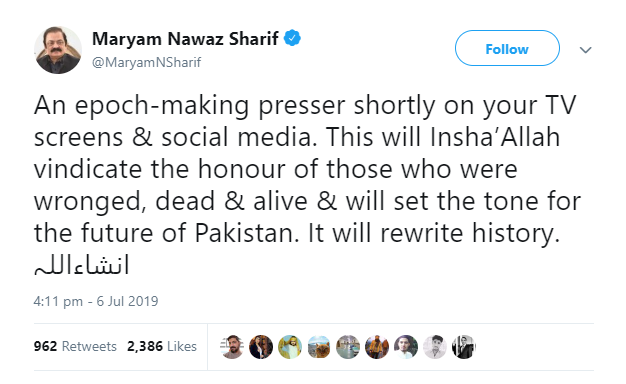The image size is (626, 384).
Task: Open the liker avatar showing a mosque courtyard
Action: click(x=348, y=346)
